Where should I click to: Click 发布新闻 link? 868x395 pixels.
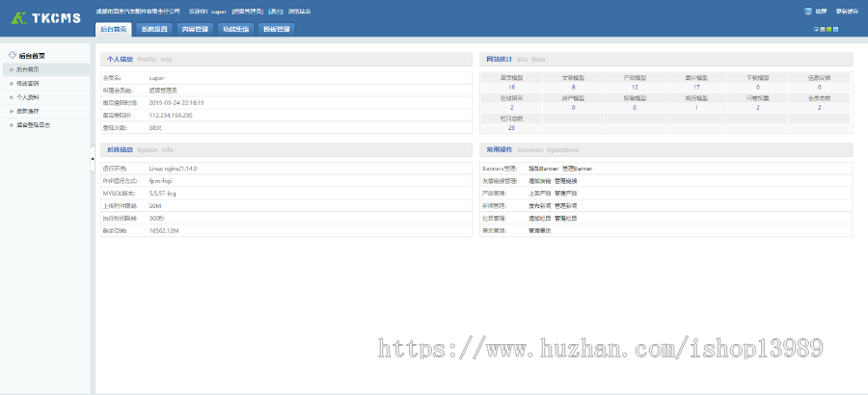(x=540, y=206)
